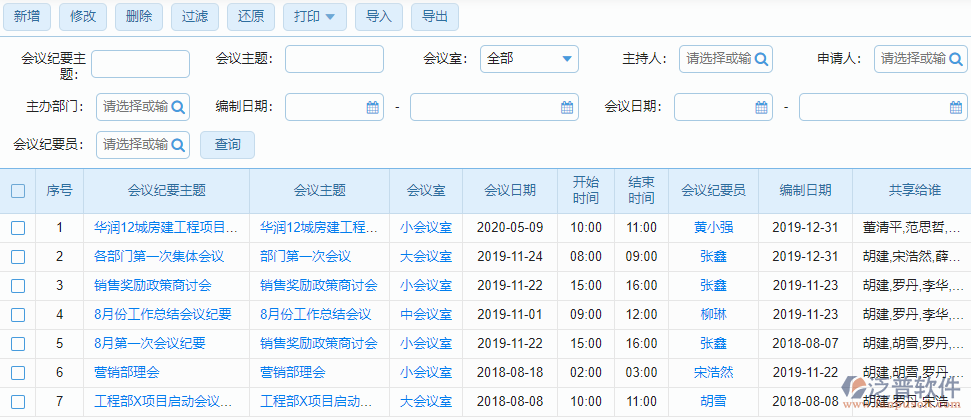
Task: Open the 8月份工作总结会议 meeting topic link
Action: [316, 315]
